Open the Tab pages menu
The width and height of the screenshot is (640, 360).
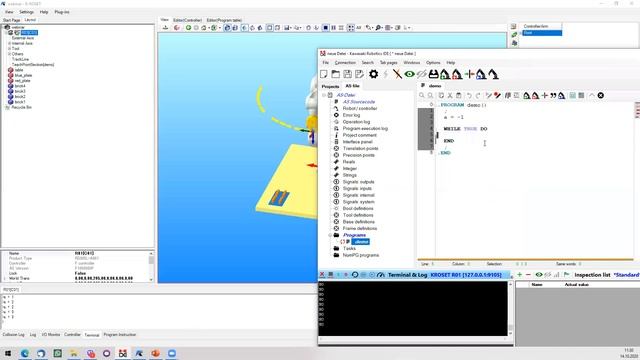[389, 62]
